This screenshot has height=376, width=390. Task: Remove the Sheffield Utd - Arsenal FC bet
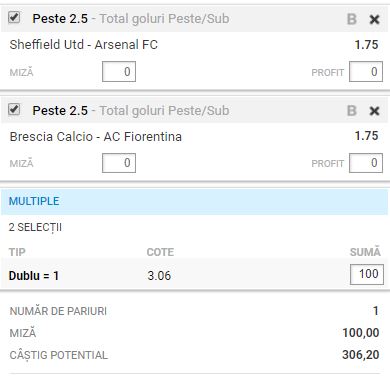pyautogui.click(x=375, y=19)
